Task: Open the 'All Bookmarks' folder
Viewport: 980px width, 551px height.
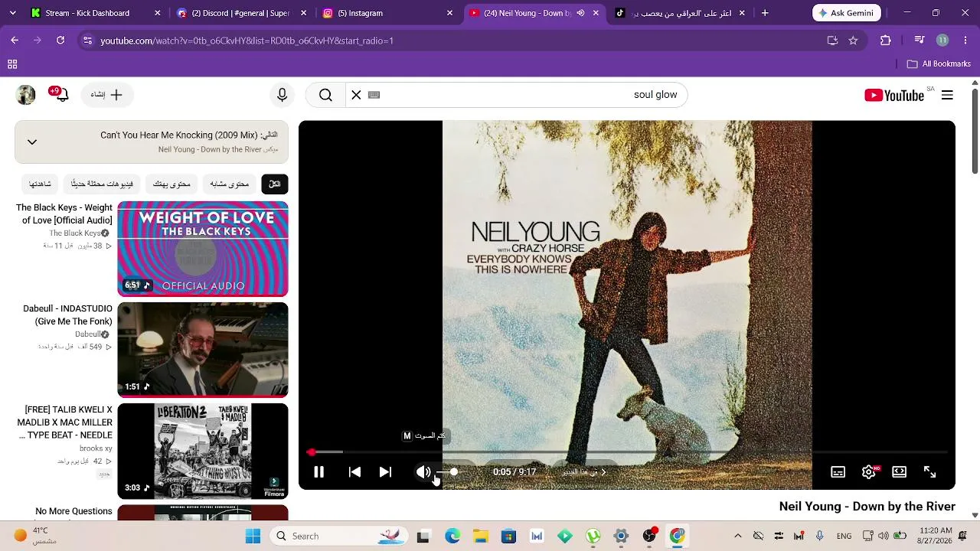Action: click(x=939, y=64)
